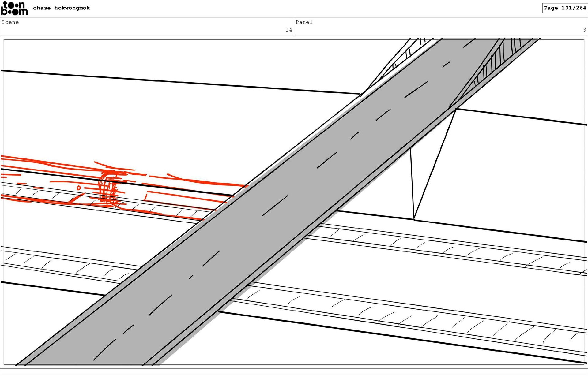Click the dashed center lane line on the overpass
This screenshot has height=380, width=588.
[x=275, y=206]
